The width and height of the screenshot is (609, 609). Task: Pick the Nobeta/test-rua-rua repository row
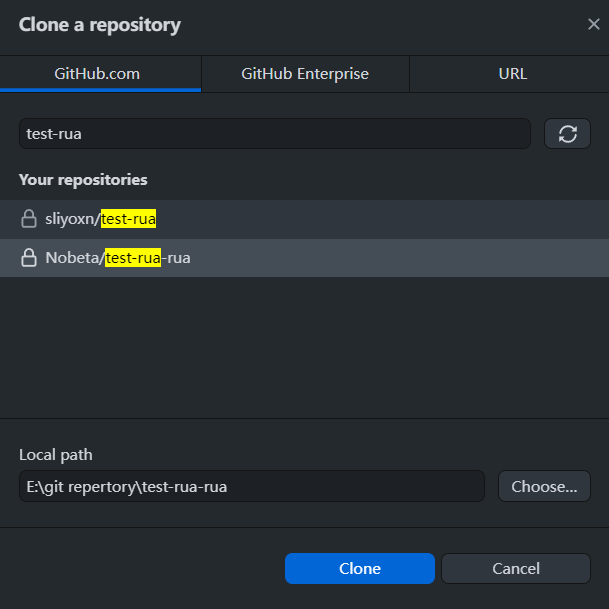coord(300,258)
